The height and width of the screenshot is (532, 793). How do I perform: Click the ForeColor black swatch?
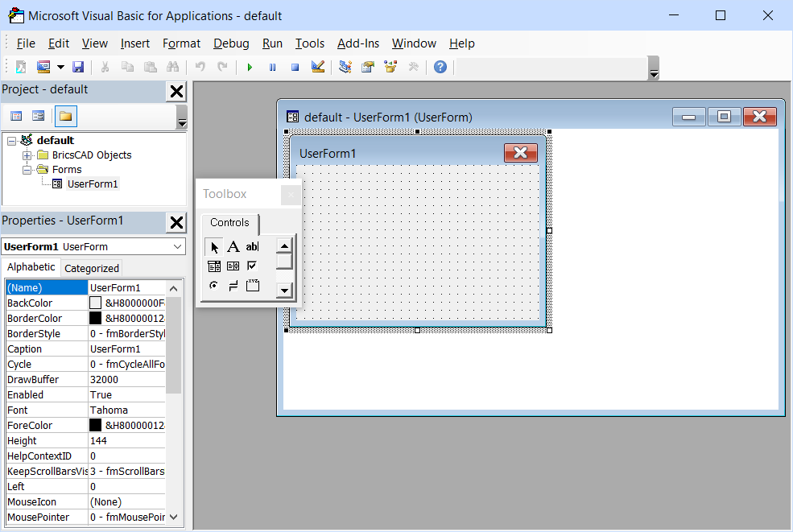point(95,425)
